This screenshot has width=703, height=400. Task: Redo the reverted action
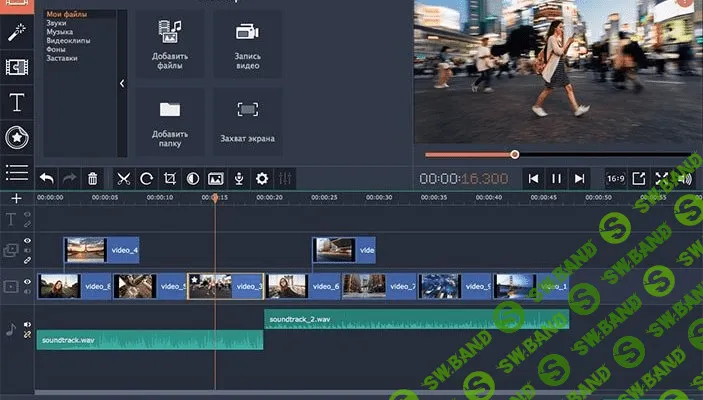(69, 178)
